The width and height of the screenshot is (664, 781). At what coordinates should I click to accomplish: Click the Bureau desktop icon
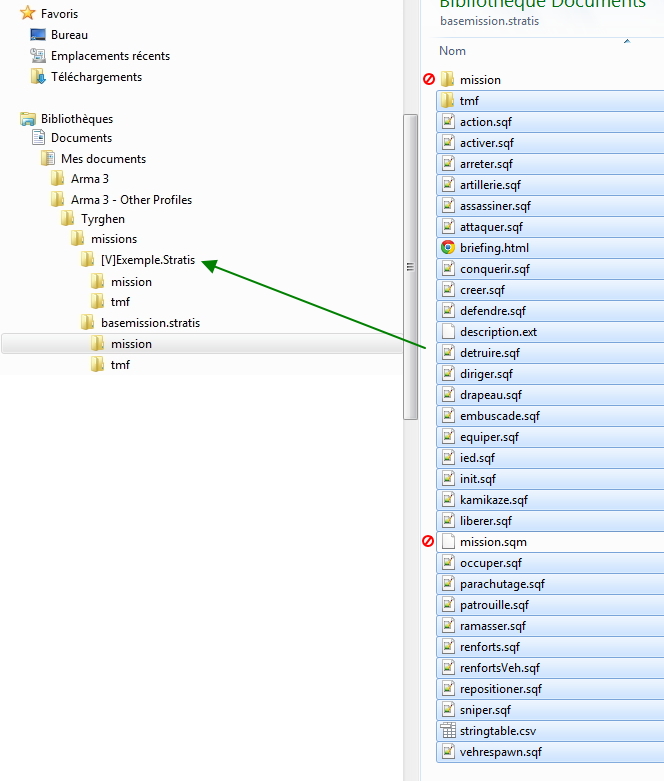(38, 35)
